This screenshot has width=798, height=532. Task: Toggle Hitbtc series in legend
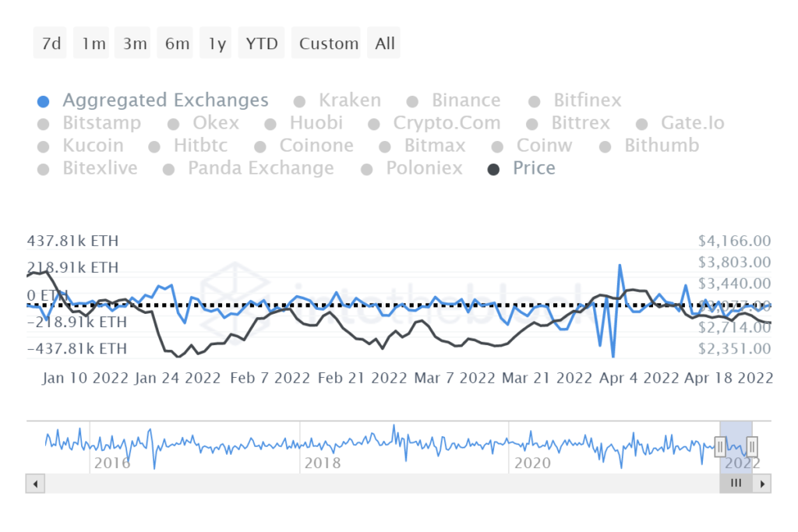(189, 146)
